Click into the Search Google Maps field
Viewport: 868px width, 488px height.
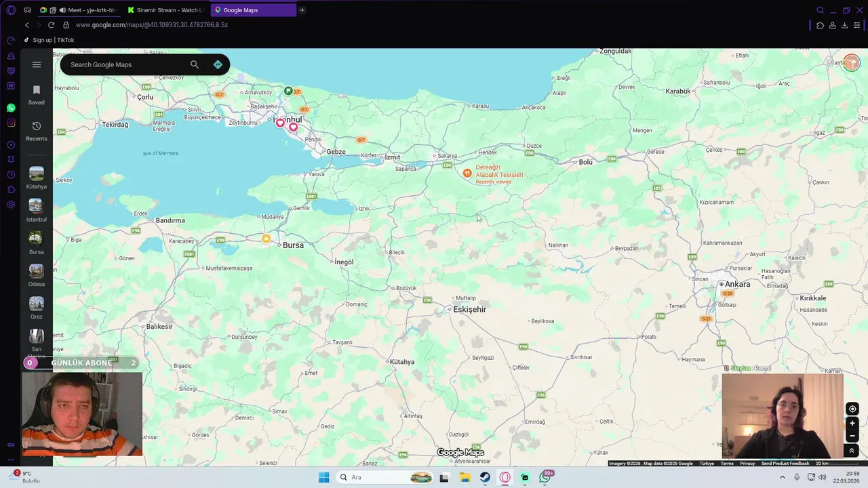(125, 64)
